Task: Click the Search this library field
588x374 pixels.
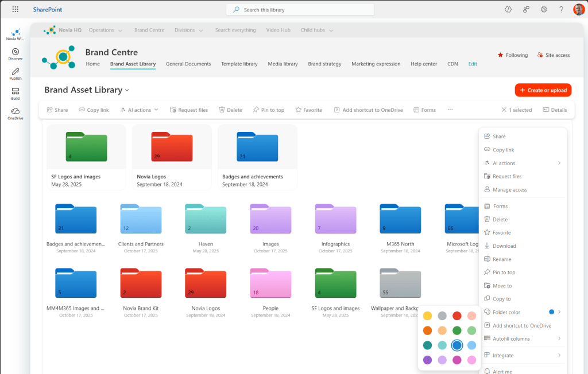Action: click(x=300, y=10)
